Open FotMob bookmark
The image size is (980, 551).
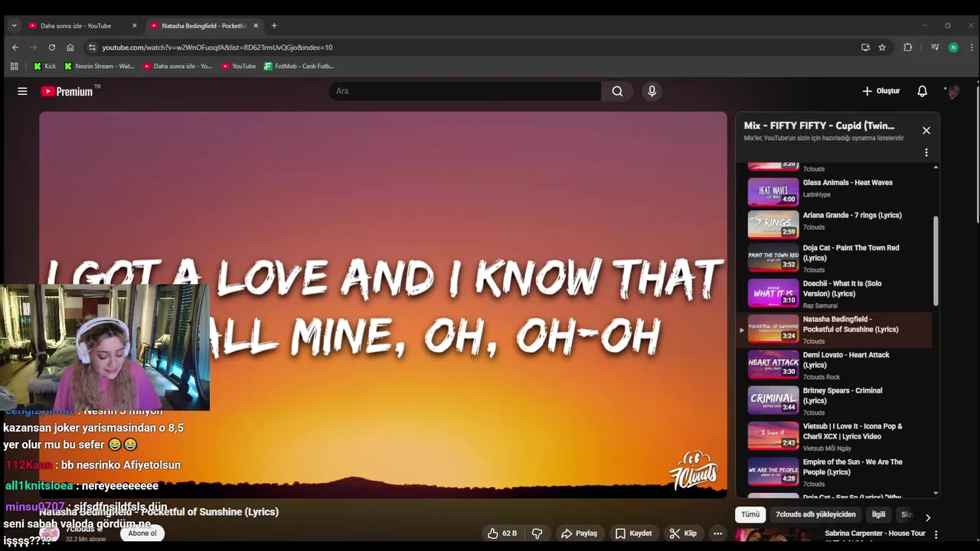point(299,66)
